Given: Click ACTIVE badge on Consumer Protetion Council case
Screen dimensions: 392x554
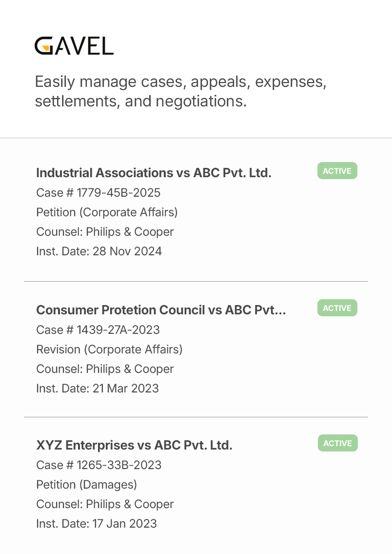Looking at the screenshot, I should (x=337, y=308).
